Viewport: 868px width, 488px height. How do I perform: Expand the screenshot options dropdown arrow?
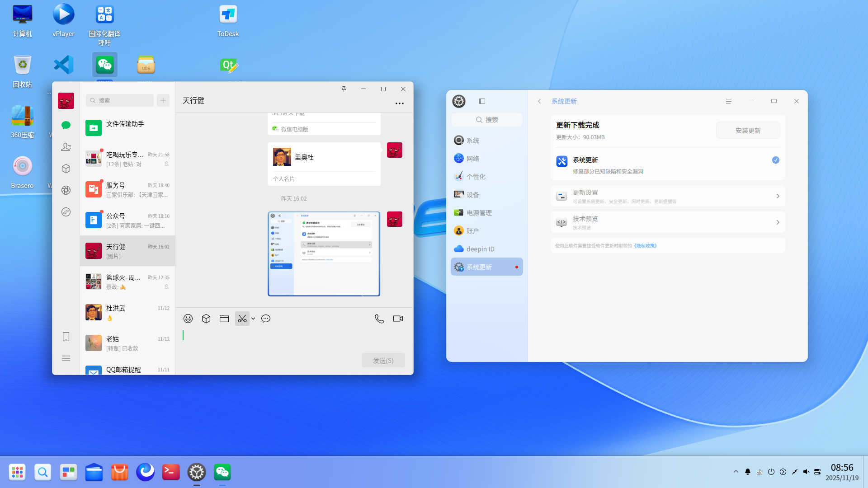coord(253,319)
